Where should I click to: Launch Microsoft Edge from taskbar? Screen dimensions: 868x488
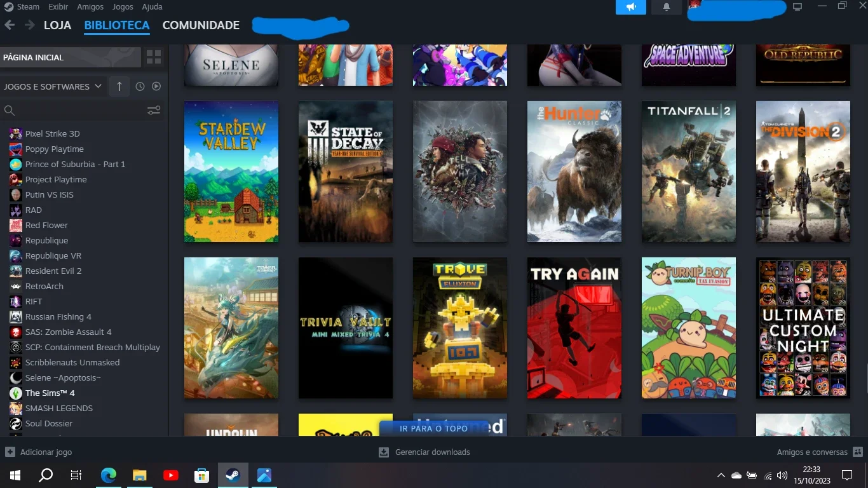[x=109, y=475]
